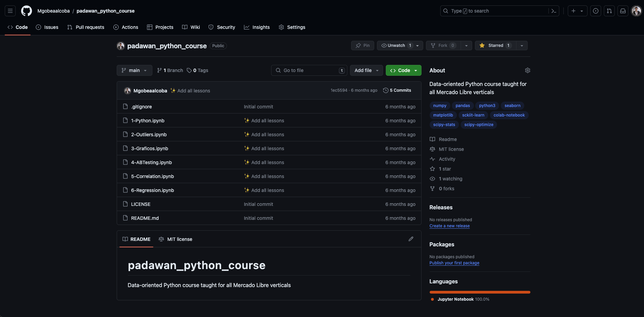Open the Wiki tab

191,27
